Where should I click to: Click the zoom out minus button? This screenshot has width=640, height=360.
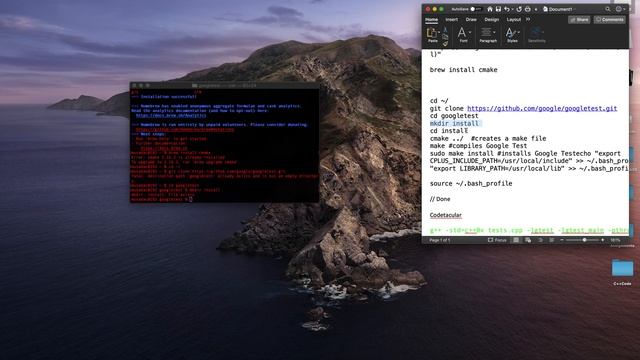tap(562, 240)
